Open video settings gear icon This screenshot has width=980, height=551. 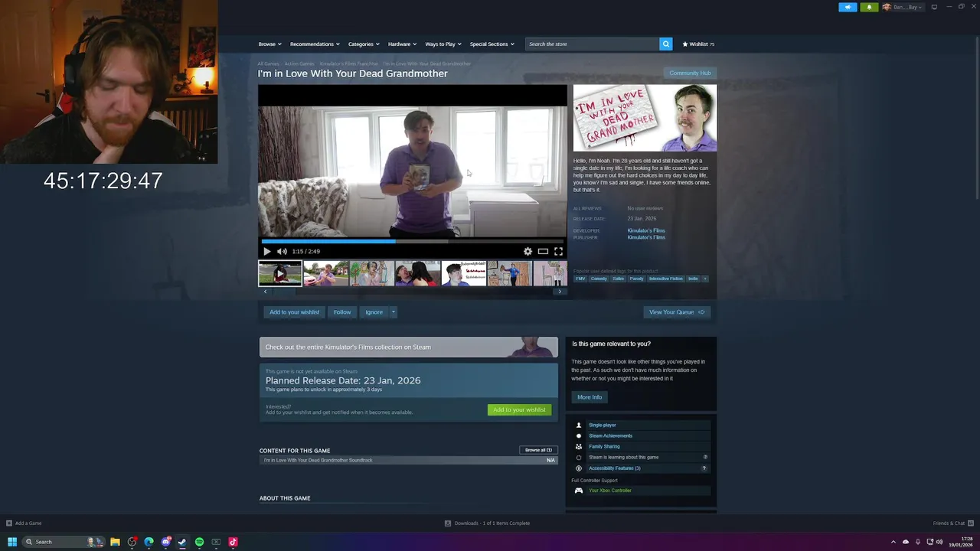pyautogui.click(x=528, y=251)
